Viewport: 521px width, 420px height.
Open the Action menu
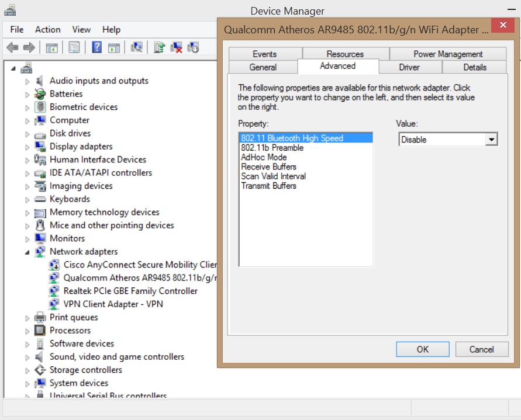(48, 30)
